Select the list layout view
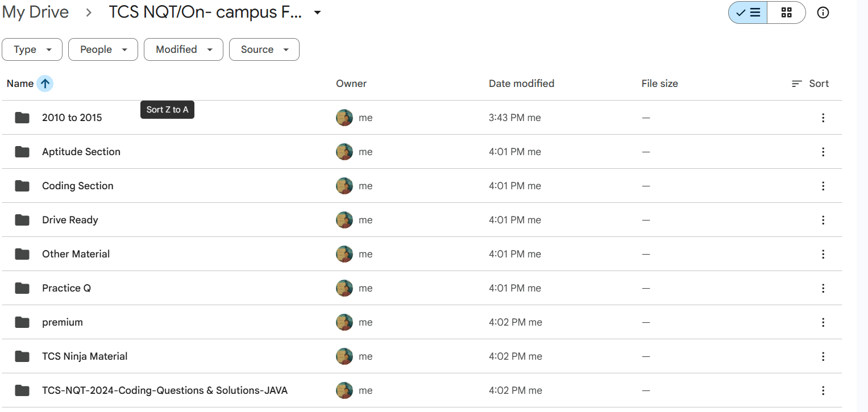Screen dimensions: 868x412 click(x=748, y=13)
